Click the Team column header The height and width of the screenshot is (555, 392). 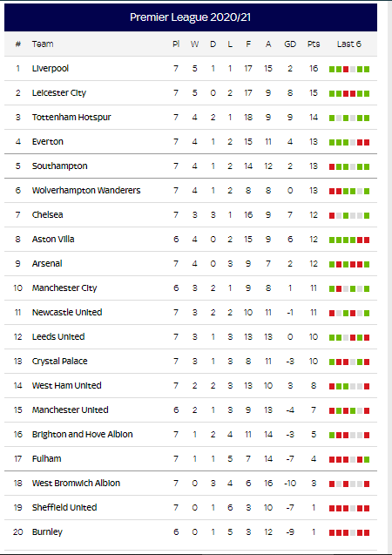(x=43, y=44)
